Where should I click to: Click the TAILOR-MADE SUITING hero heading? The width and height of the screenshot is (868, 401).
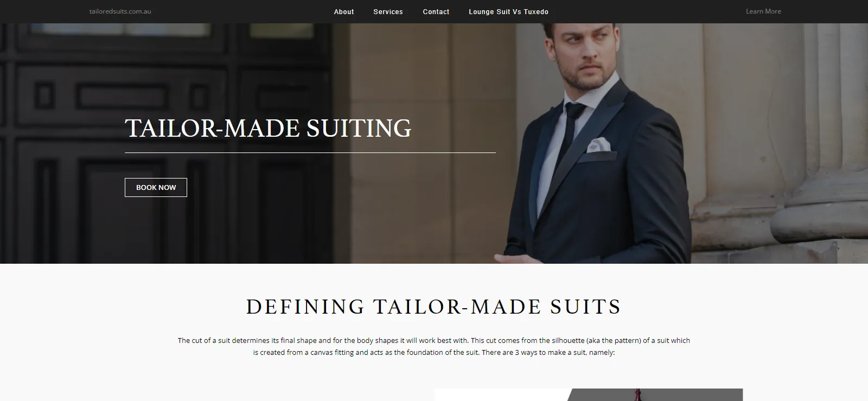pyautogui.click(x=269, y=128)
